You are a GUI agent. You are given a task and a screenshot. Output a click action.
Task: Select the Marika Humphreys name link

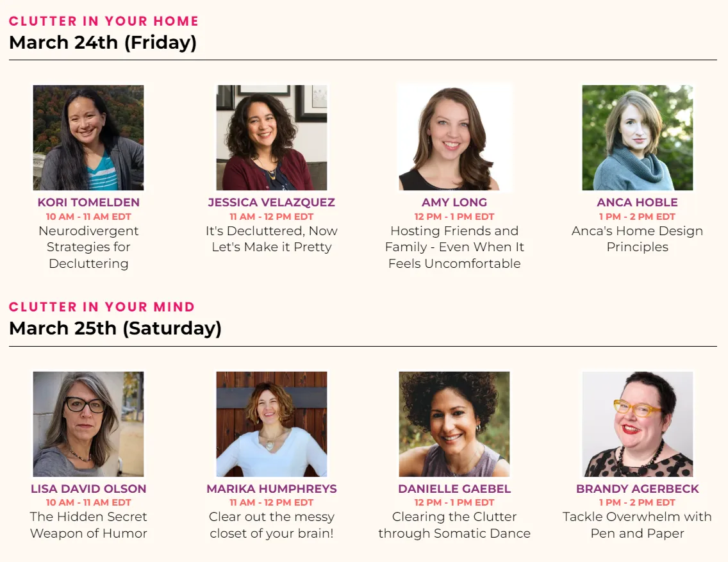[272, 489]
